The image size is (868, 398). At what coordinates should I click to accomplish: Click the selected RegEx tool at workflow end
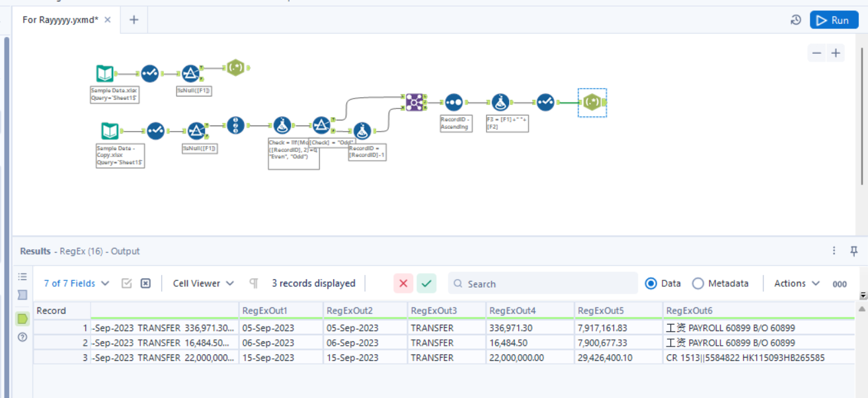tap(593, 103)
